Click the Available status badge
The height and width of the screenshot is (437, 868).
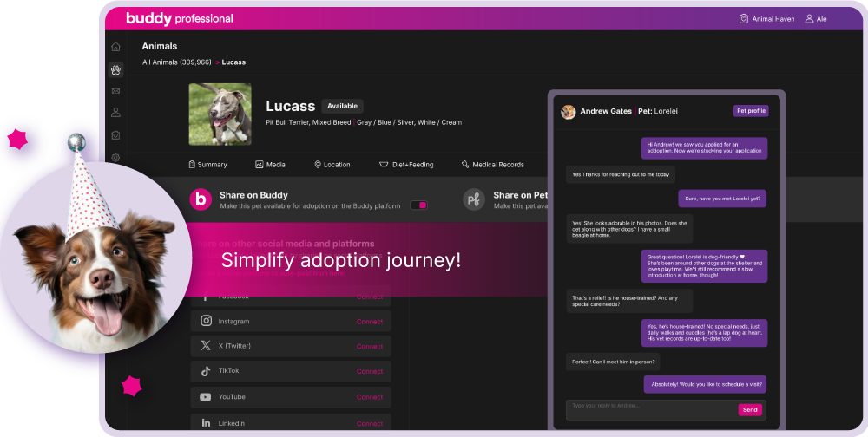(x=342, y=106)
